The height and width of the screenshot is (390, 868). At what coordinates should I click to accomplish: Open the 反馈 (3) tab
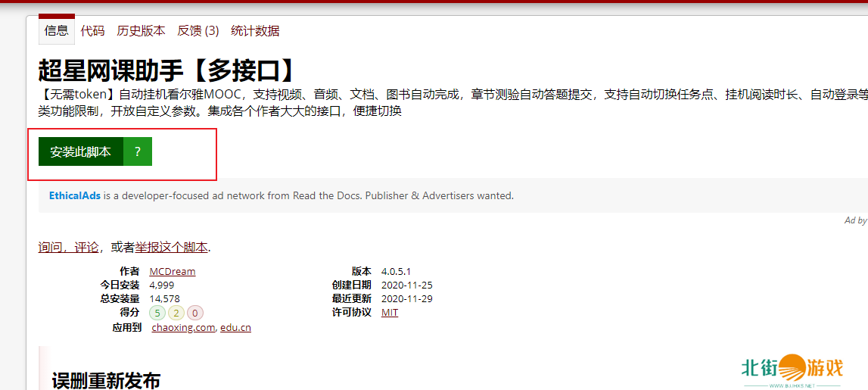click(198, 30)
